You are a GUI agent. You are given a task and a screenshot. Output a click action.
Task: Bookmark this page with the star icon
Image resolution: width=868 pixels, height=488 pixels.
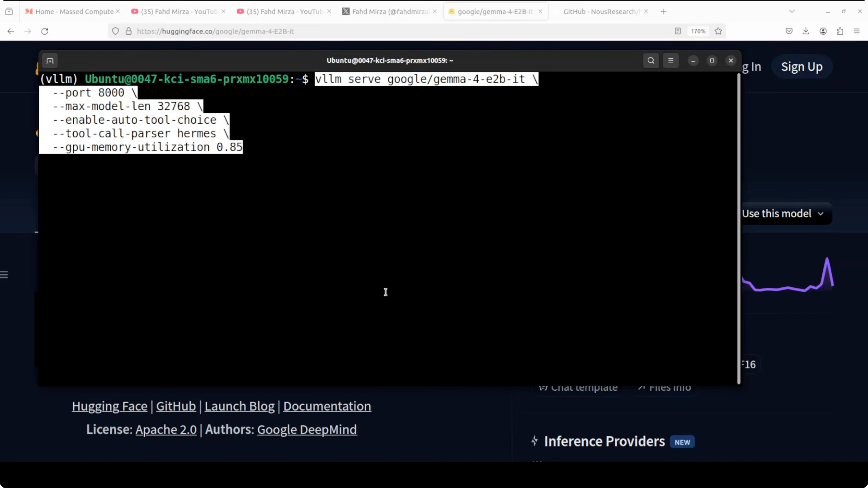718,31
